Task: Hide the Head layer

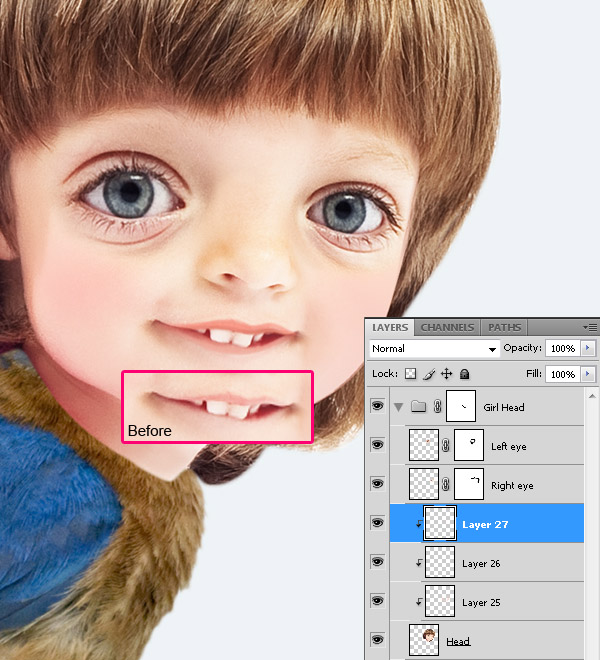Action: (377, 640)
